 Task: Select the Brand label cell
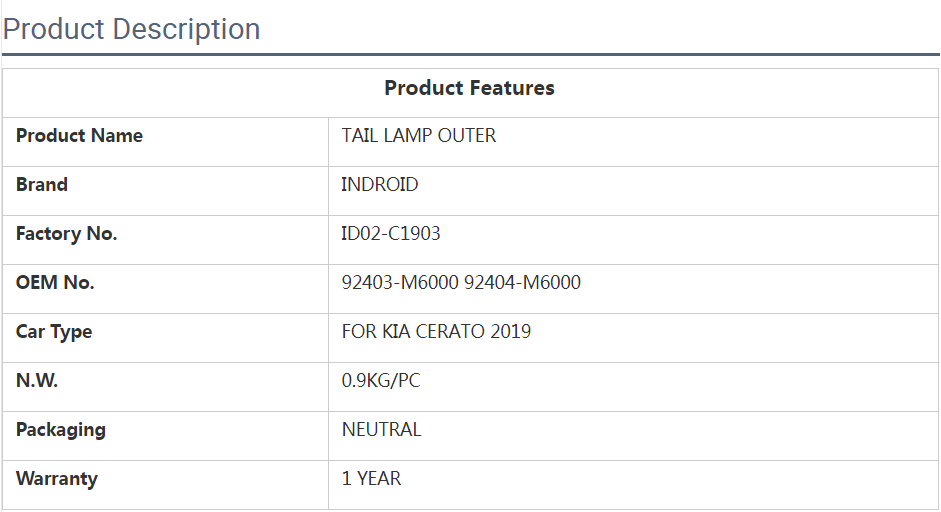click(42, 185)
